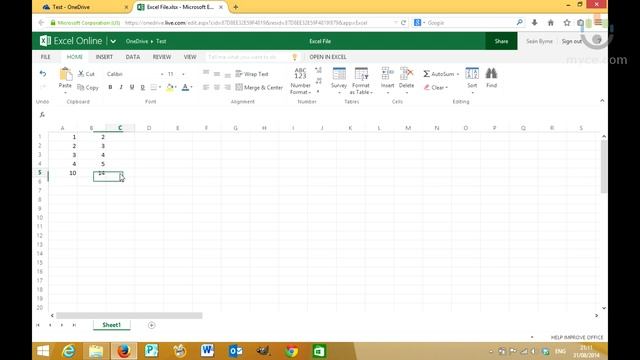640x360 pixels.
Task: Click the Paste clipboard icon
Action: pos(65,75)
